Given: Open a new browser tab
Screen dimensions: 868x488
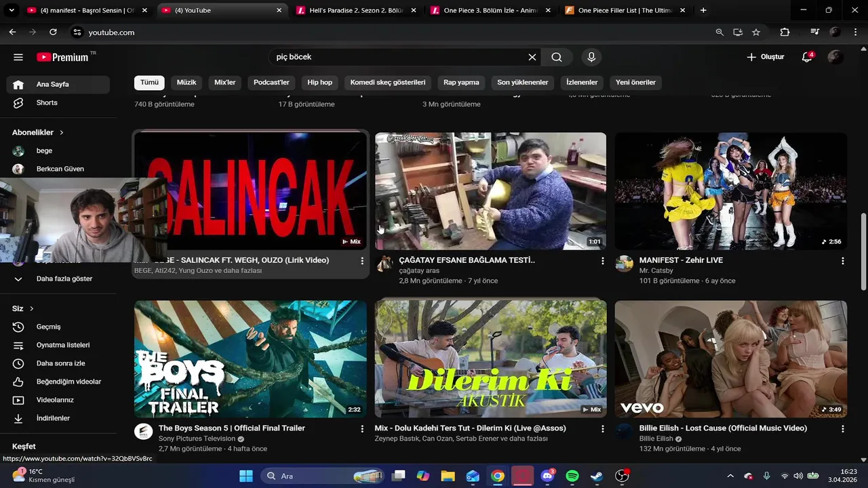Looking at the screenshot, I should click(703, 11).
